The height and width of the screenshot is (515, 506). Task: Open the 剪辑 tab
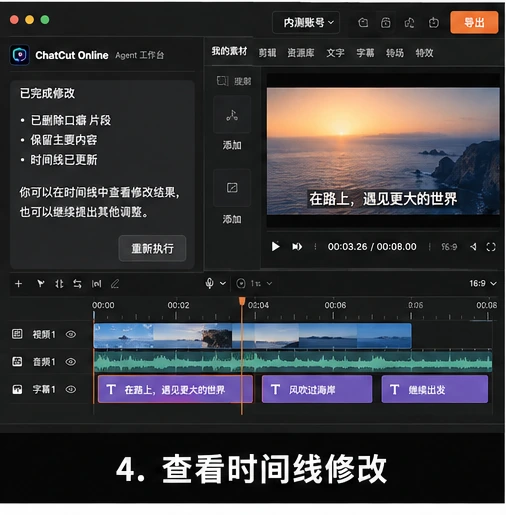tap(267, 53)
